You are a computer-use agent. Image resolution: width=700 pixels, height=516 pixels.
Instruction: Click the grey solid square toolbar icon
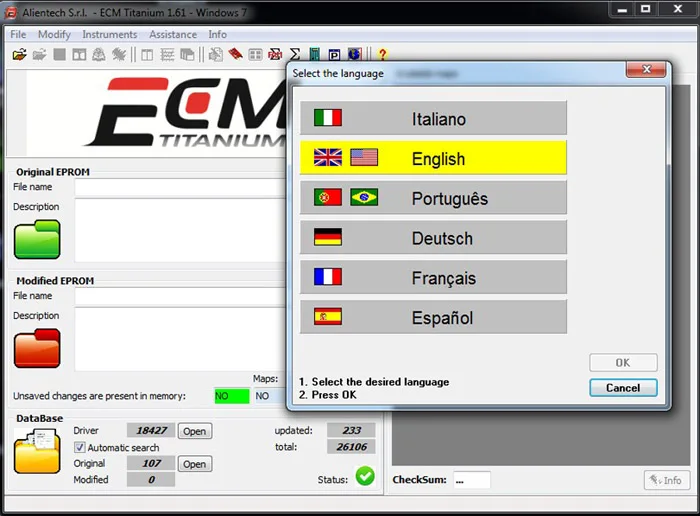click(x=59, y=55)
